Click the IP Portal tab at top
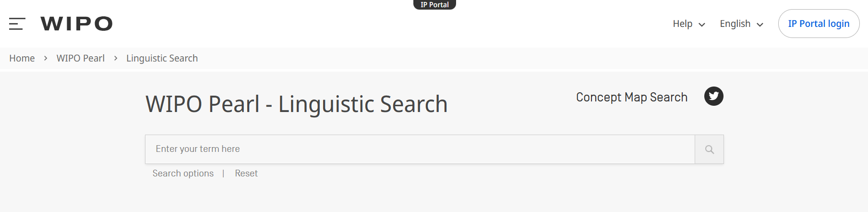Image resolution: width=868 pixels, height=212 pixels. (434, 5)
